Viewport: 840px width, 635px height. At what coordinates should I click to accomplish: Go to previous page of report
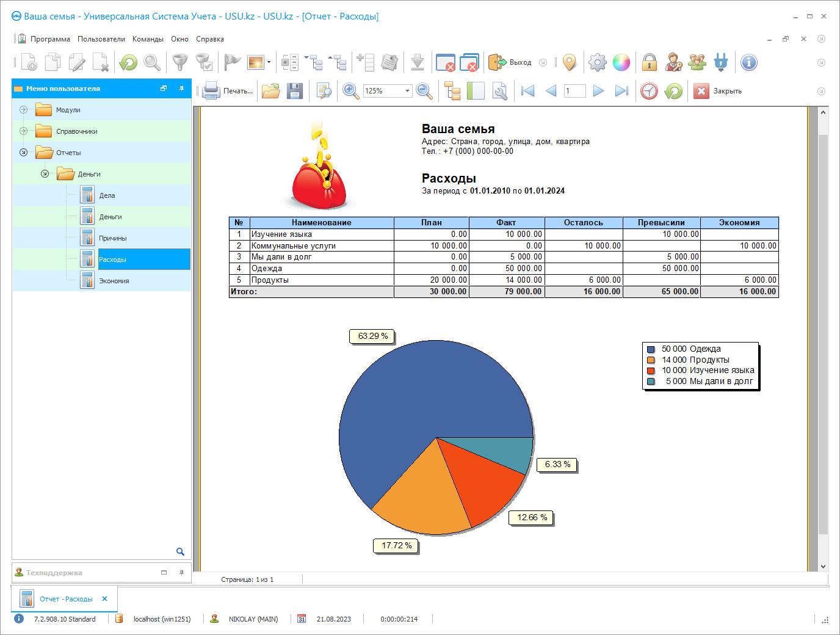click(551, 91)
